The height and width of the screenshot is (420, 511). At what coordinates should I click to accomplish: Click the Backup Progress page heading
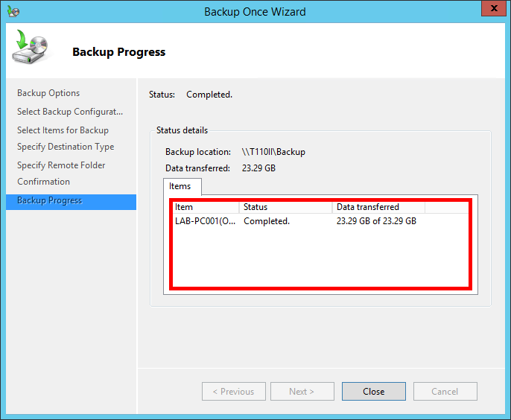[118, 52]
